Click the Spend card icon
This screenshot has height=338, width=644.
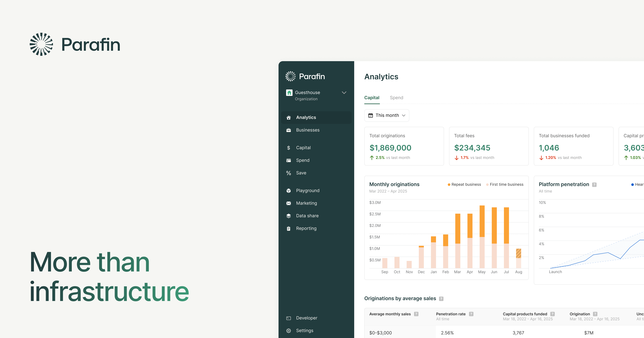coord(288,161)
